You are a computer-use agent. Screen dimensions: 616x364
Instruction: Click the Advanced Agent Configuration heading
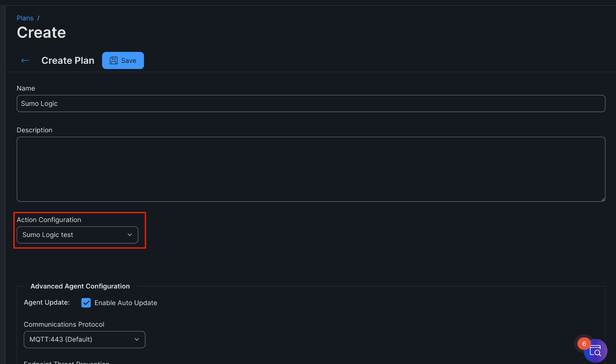tap(80, 286)
